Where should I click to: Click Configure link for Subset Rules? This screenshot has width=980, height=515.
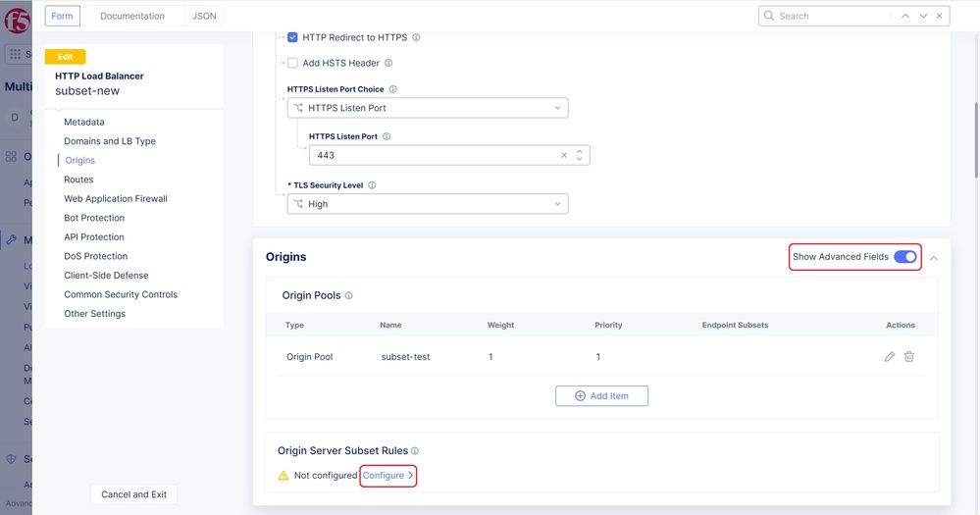point(387,476)
